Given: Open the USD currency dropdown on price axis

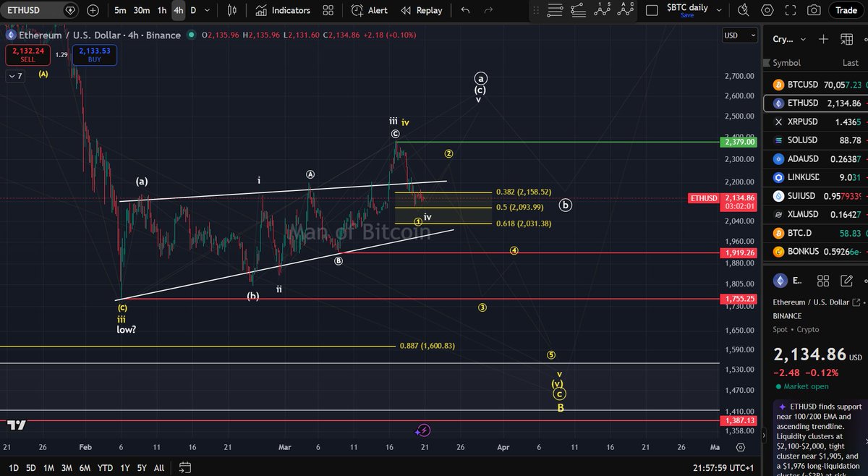Looking at the screenshot, I should 739,35.
